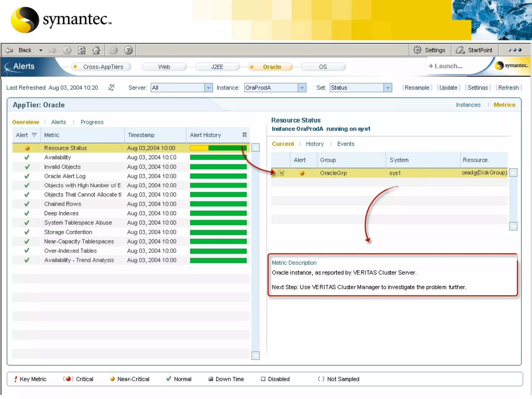Click Resource Status alert history bar
This screenshot has height=399, width=532.
tap(218, 148)
